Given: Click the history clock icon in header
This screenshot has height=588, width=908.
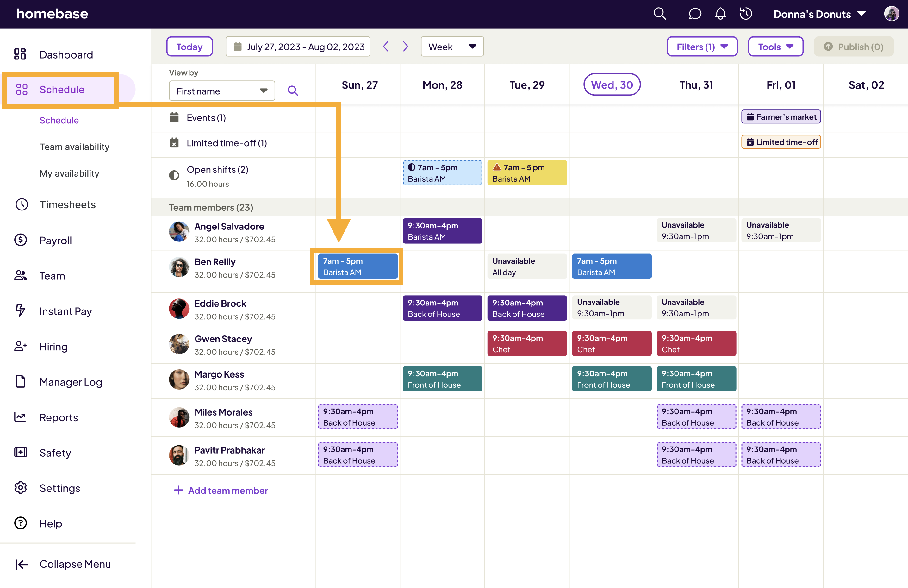Looking at the screenshot, I should pyautogui.click(x=745, y=14).
